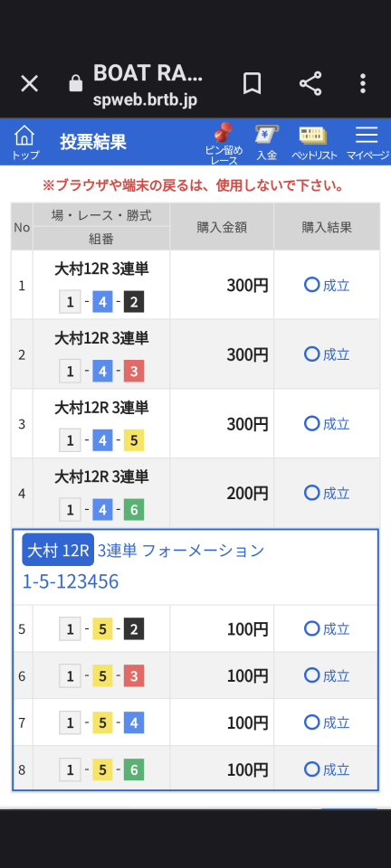Open the 入金 deposit icon
This screenshot has height=868, width=391.
[266, 143]
